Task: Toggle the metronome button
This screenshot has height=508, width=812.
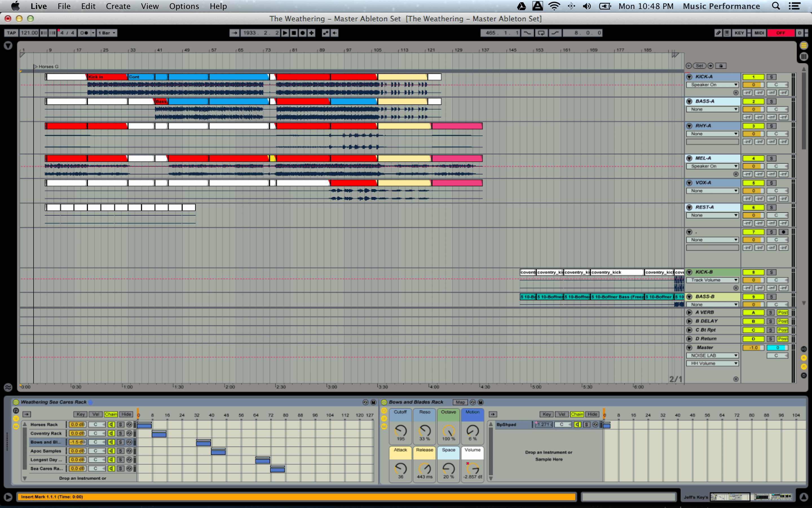Action: click(x=84, y=32)
